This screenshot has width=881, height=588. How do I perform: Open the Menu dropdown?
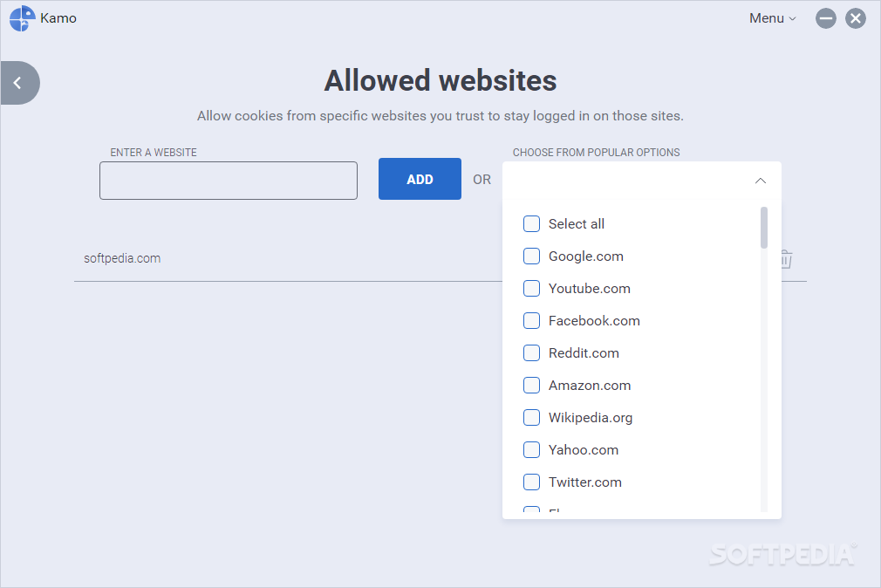click(x=773, y=18)
